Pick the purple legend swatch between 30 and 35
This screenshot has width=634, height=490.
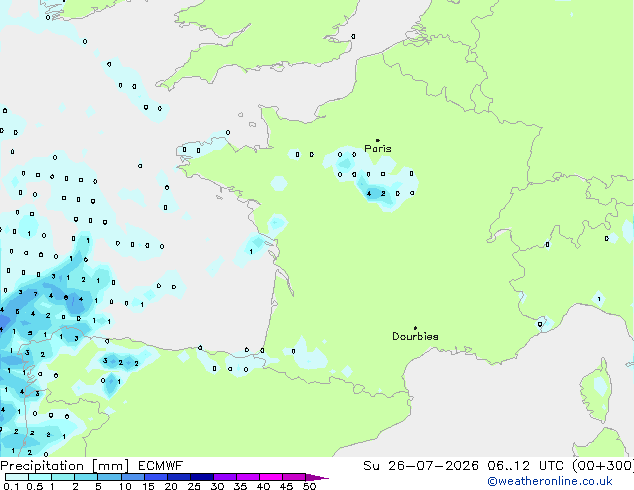pyautogui.click(x=225, y=477)
